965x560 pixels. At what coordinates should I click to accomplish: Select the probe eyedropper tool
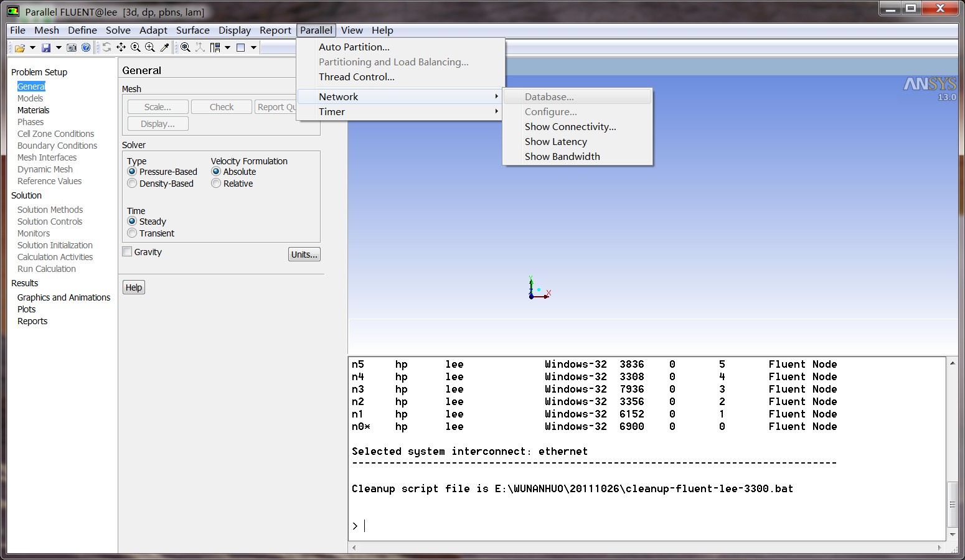coord(164,47)
